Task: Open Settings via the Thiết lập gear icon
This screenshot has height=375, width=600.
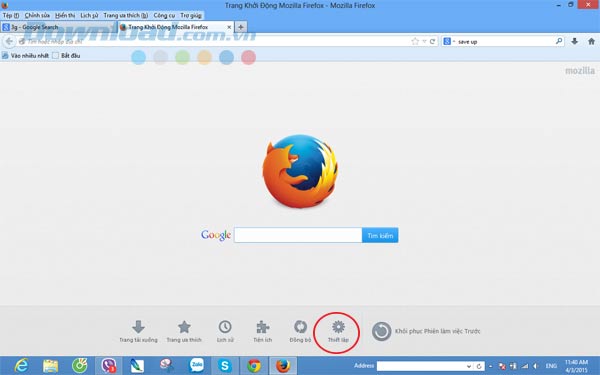Action: point(338,327)
